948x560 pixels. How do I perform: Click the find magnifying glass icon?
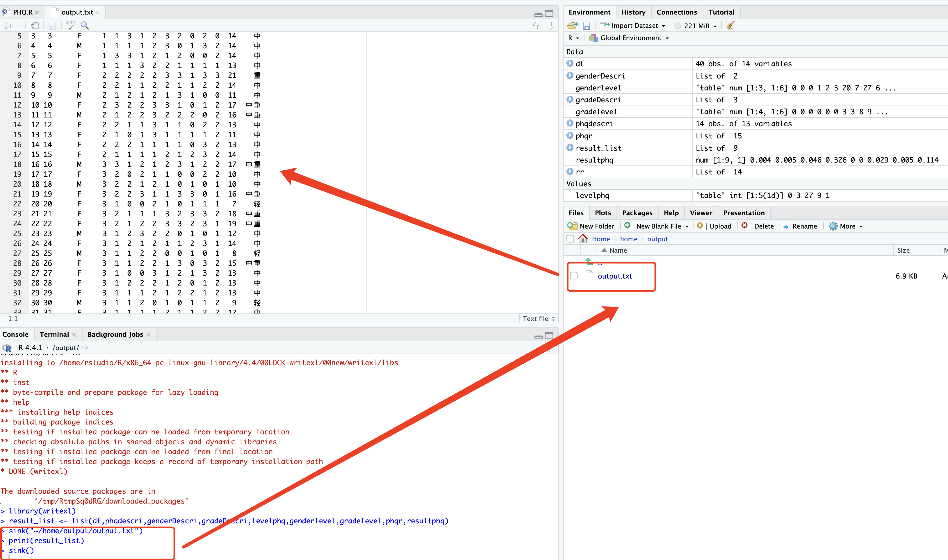(x=85, y=25)
